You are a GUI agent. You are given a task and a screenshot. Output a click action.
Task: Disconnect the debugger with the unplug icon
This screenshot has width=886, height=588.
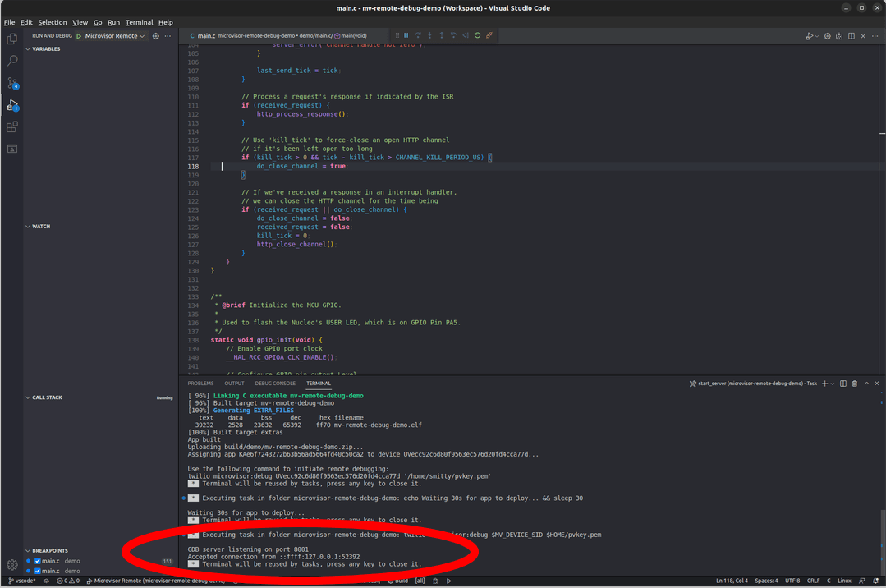489,35
